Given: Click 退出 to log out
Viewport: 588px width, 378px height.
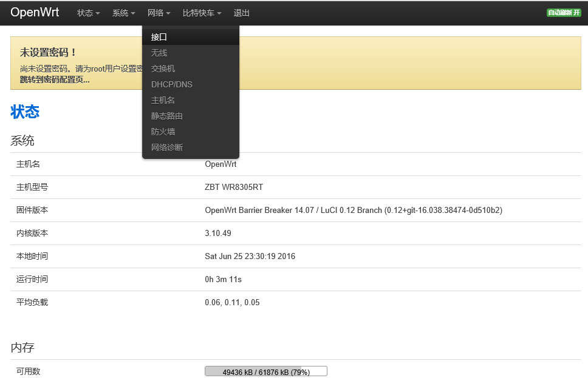Looking at the screenshot, I should (x=242, y=13).
